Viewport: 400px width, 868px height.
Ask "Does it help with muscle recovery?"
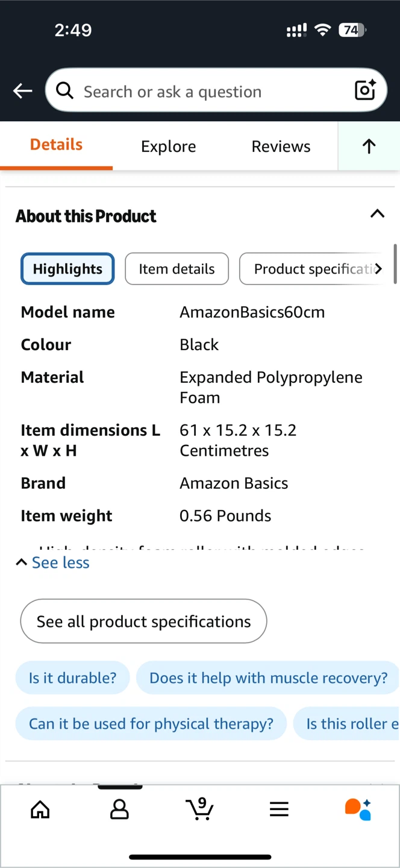click(x=268, y=678)
